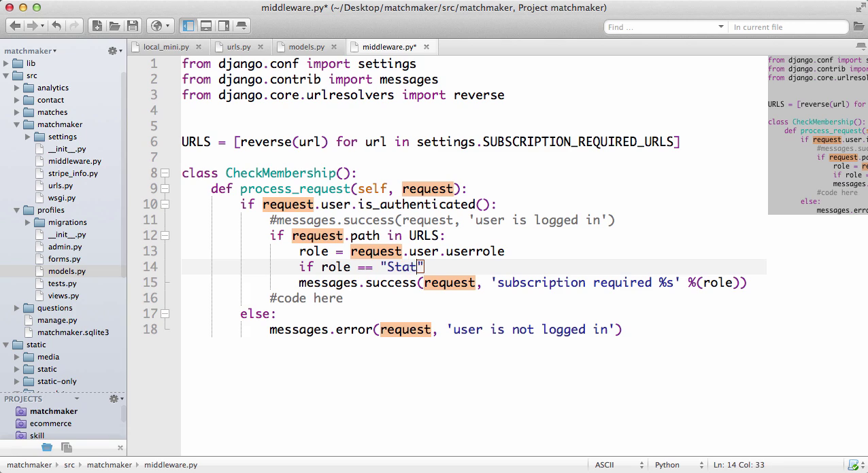Switch to the local_mini.py tab
The height and width of the screenshot is (473, 868).
click(166, 47)
